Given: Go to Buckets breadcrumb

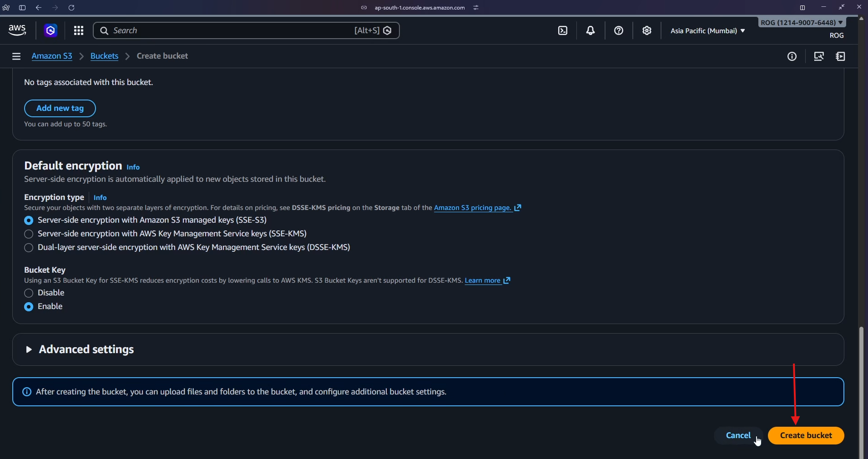Looking at the screenshot, I should [104, 56].
